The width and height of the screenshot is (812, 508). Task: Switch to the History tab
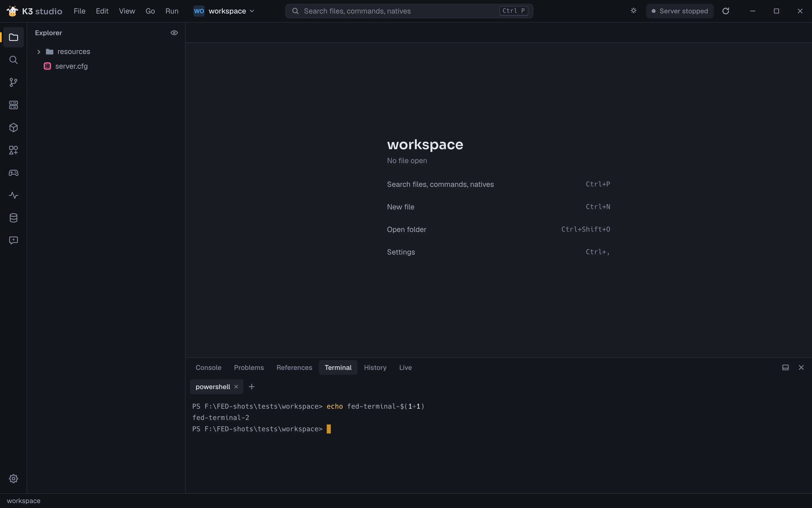tap(375, 368)
